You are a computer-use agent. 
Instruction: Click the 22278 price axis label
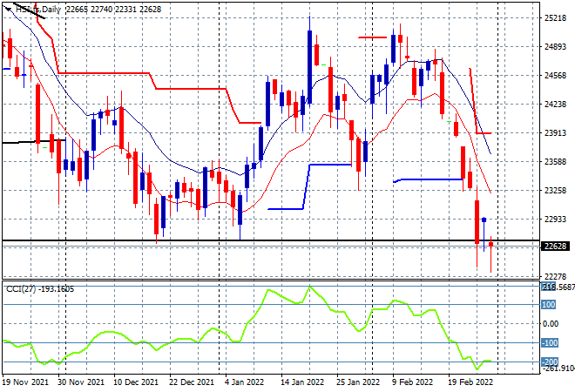pyautogui.click(x=555, y=276)
